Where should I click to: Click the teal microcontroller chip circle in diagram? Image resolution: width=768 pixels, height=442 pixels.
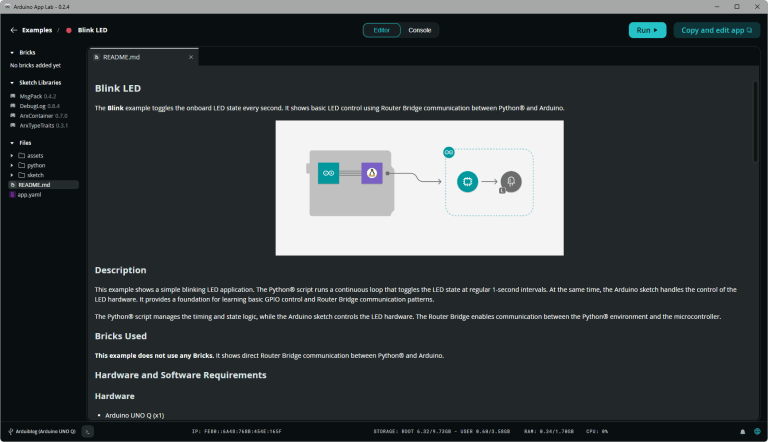pyautogui.click(x=467, y=181)
